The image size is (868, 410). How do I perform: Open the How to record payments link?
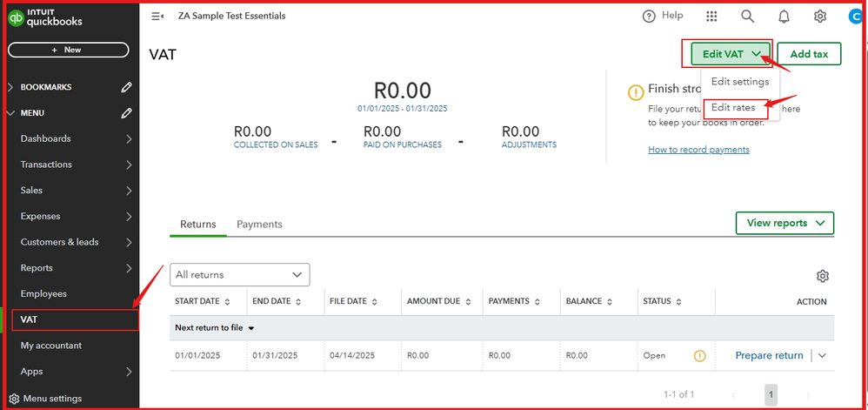tap(698, 150)
